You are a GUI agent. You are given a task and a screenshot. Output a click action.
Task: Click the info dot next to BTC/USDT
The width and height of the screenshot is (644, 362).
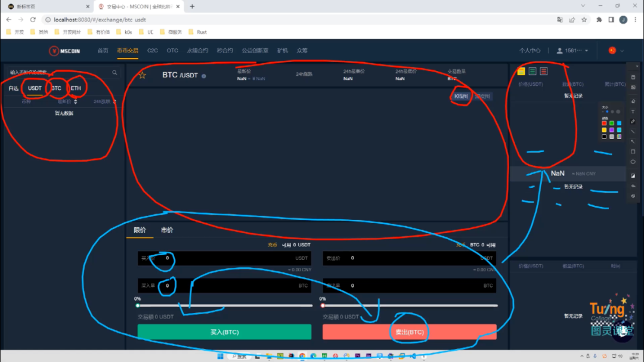click(204, 76)
